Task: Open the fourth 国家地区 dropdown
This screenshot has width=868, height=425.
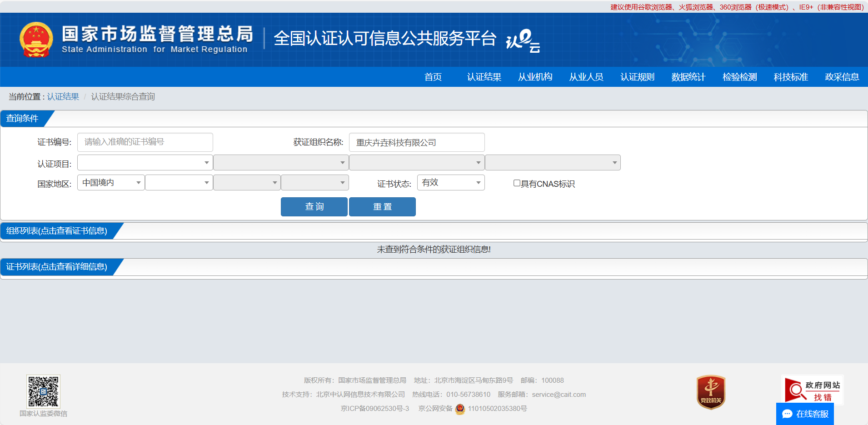Action: pos(315,183)
